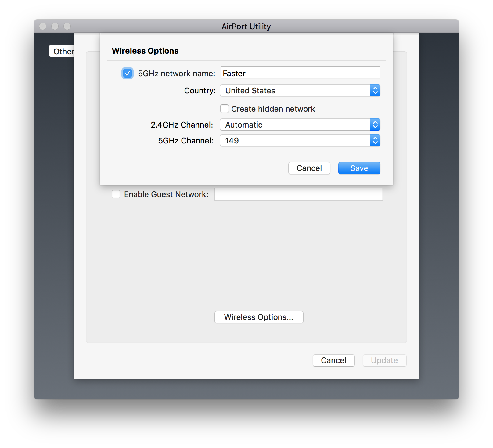Close the AirPort Utility window
The image size is (493, 448).
tap(43, 27)
